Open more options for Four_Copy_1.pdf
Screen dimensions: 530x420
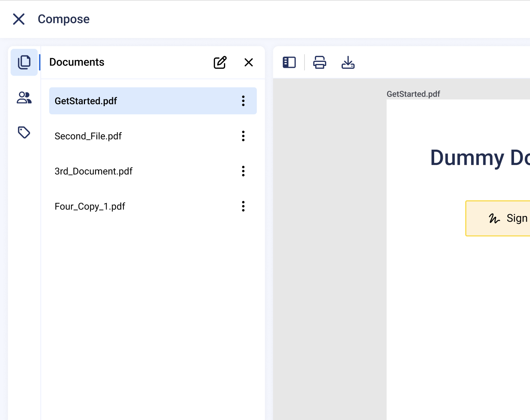click(x=243, y=206)
